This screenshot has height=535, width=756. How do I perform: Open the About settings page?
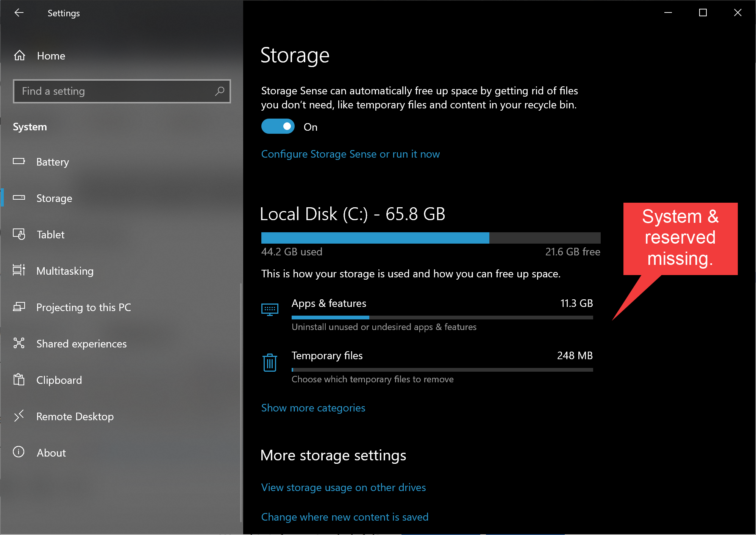click(x=51, y=453)
